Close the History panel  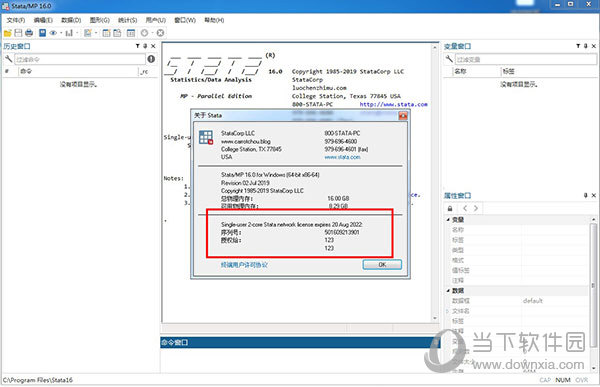[153, 46]
